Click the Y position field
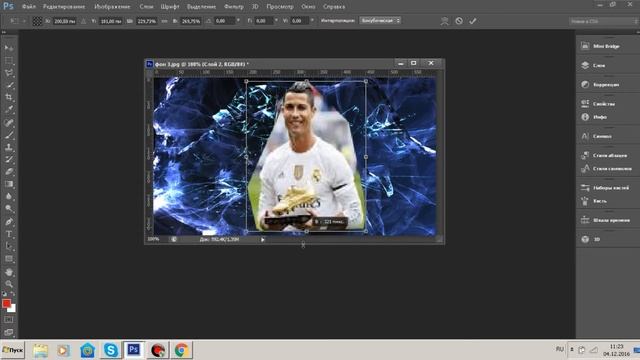 click(111, 21)
